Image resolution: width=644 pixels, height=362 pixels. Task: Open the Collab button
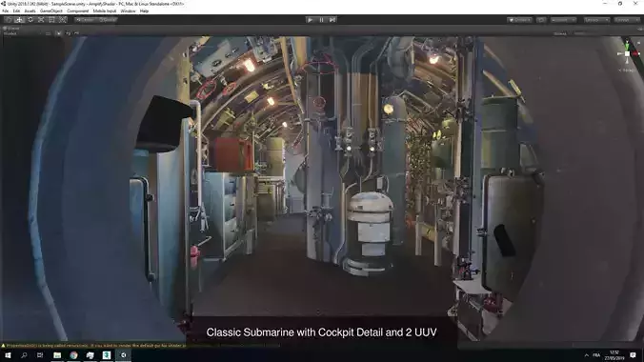(x=519, y=20)
